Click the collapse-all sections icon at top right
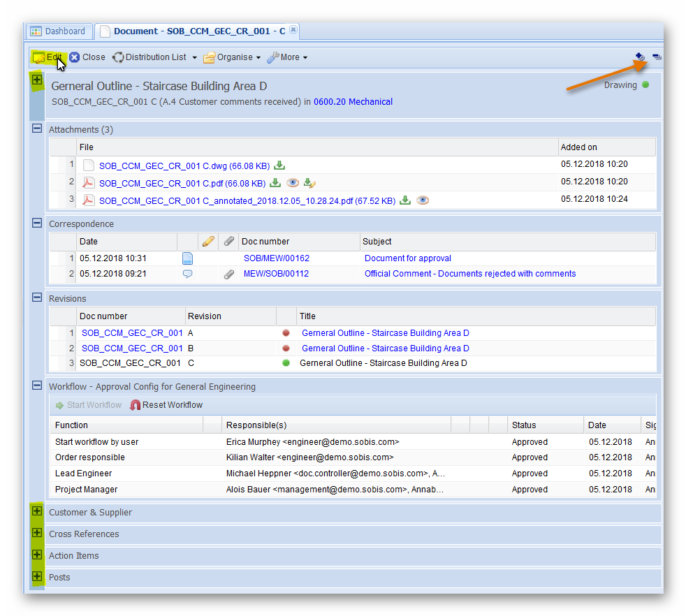 pyautogui.click(x=657, y=57)
